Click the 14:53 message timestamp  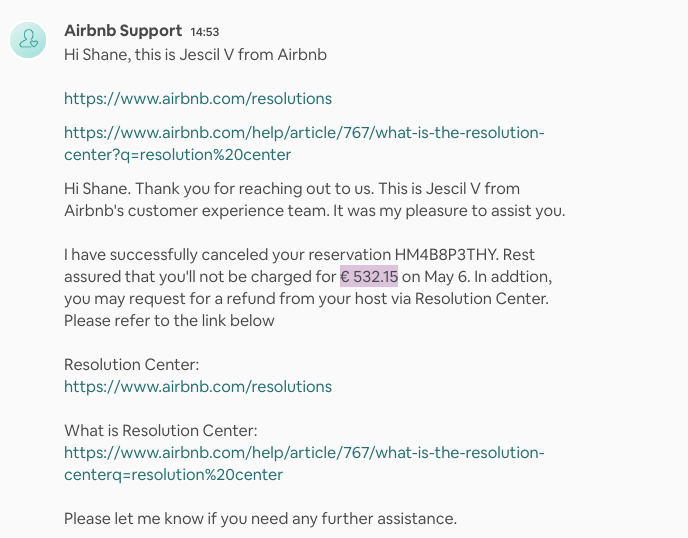[204, 32]
